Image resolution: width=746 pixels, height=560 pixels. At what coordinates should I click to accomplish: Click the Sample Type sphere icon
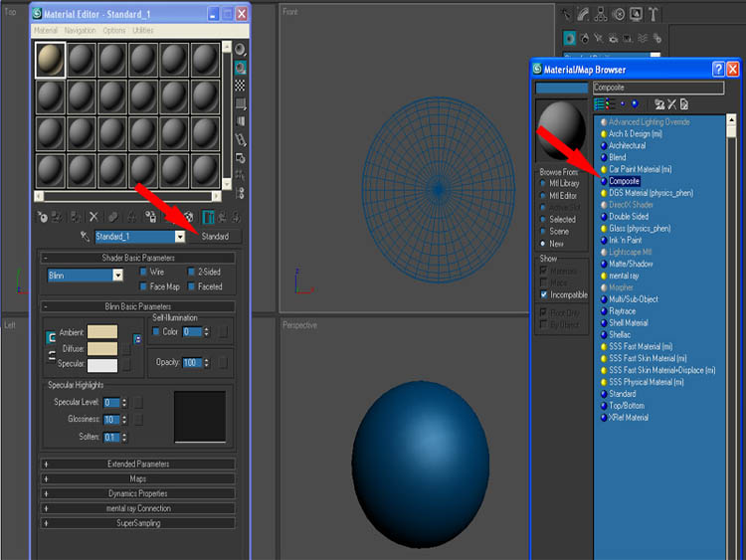[x=240, y=49]
